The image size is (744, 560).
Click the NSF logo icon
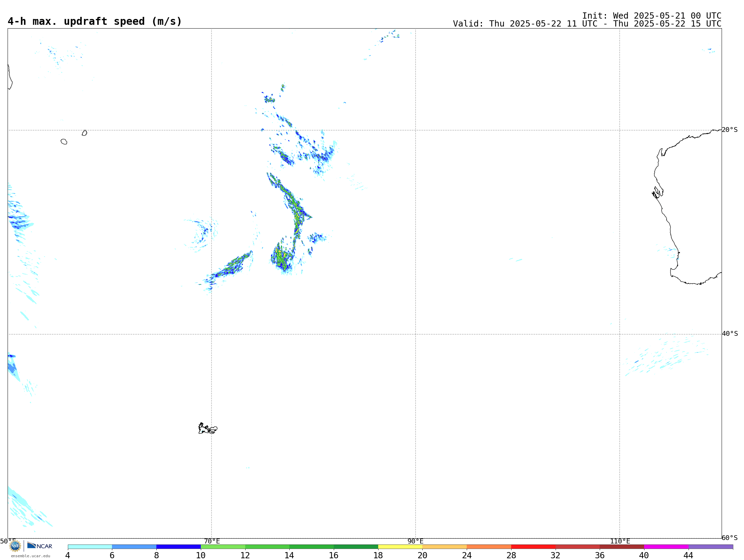(x=15, y=546)
